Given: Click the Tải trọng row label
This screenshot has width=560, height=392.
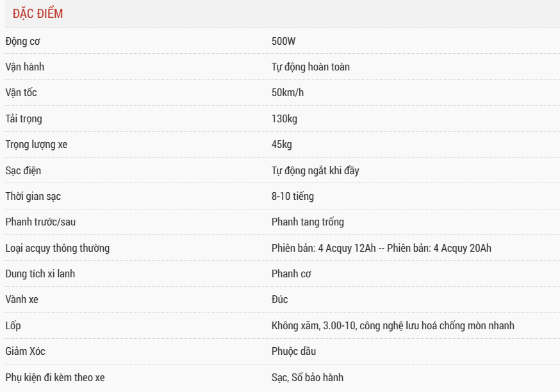Looking at the screenshot, I should tap(24, 118).
